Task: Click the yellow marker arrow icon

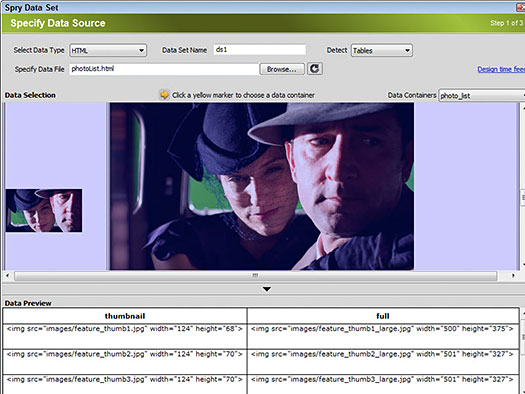Action: point(164,95)
